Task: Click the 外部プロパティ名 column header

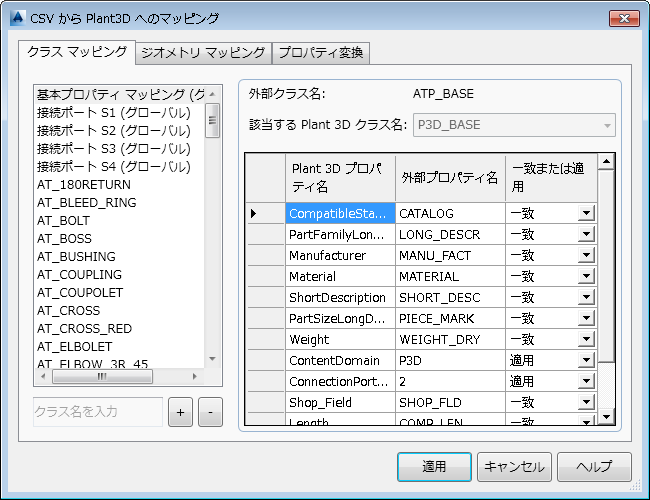Action: coord(451,178)
